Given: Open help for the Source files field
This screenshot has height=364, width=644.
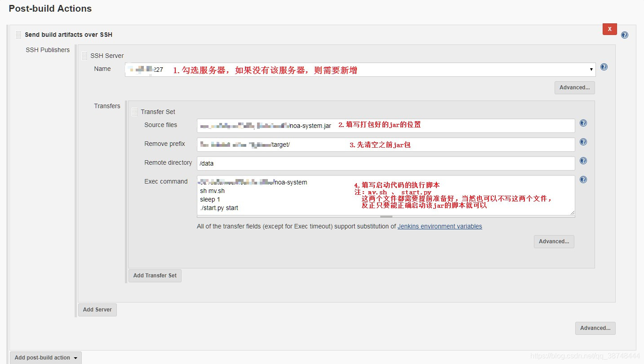Looking at the screenshot, I should coord(583,123).
